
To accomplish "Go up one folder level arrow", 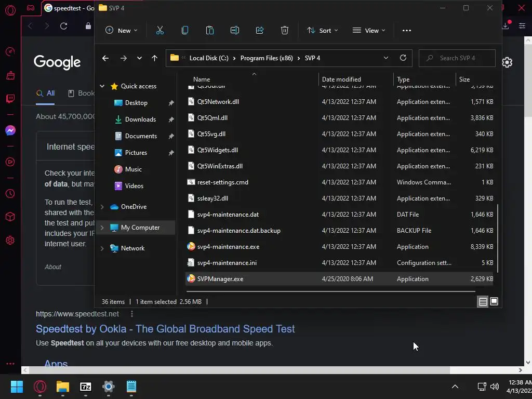I will pos(154,58).
